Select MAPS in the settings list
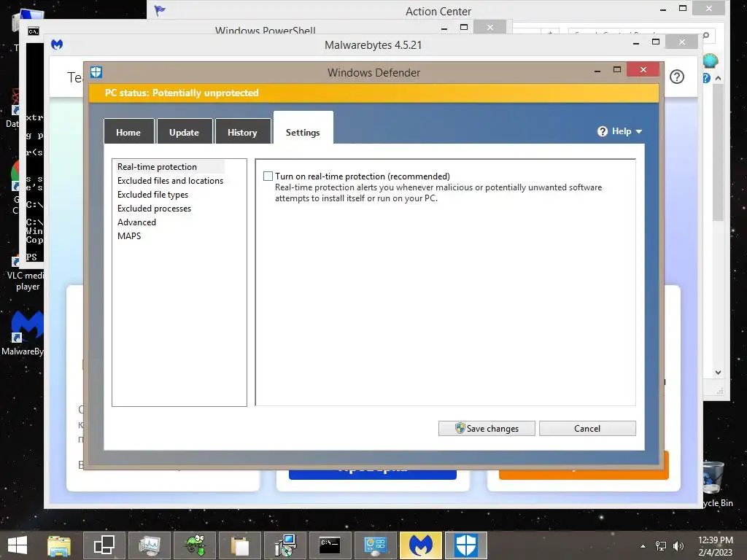This screenshot has width=747, height=560. (129, 236)
